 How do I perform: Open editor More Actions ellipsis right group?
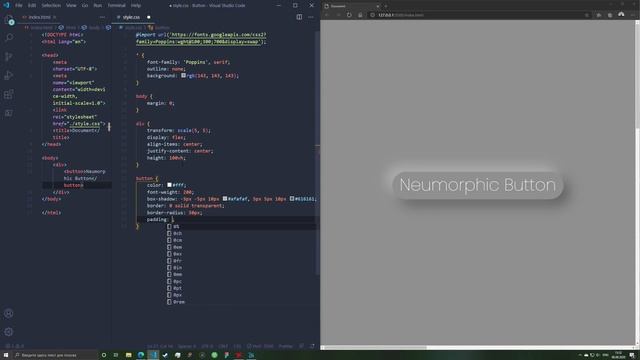311,17
